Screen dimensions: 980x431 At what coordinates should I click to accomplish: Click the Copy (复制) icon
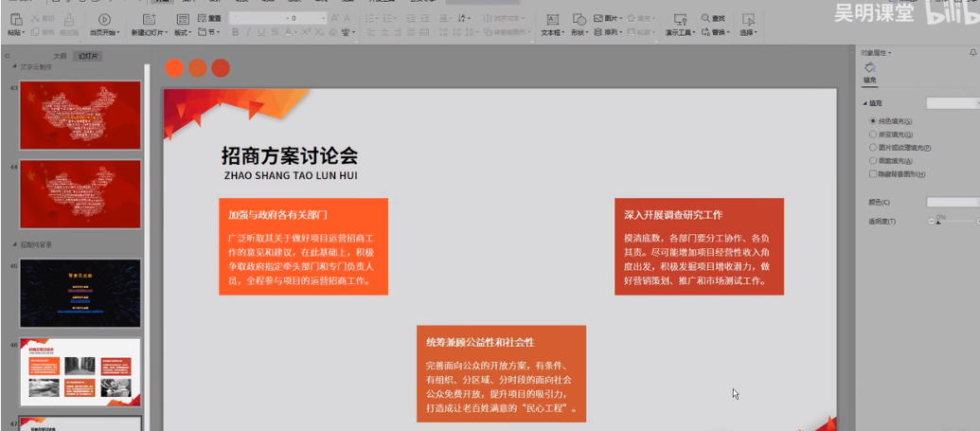34,32
